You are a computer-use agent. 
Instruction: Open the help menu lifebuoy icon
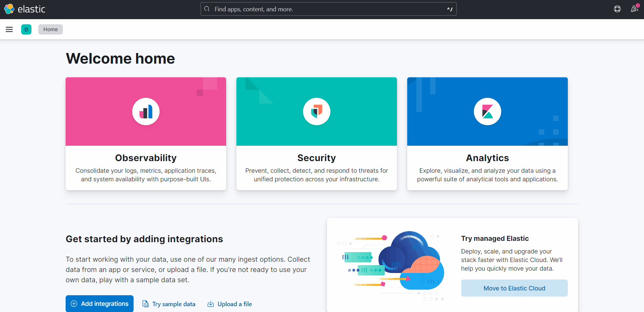(x=617, y=9)
